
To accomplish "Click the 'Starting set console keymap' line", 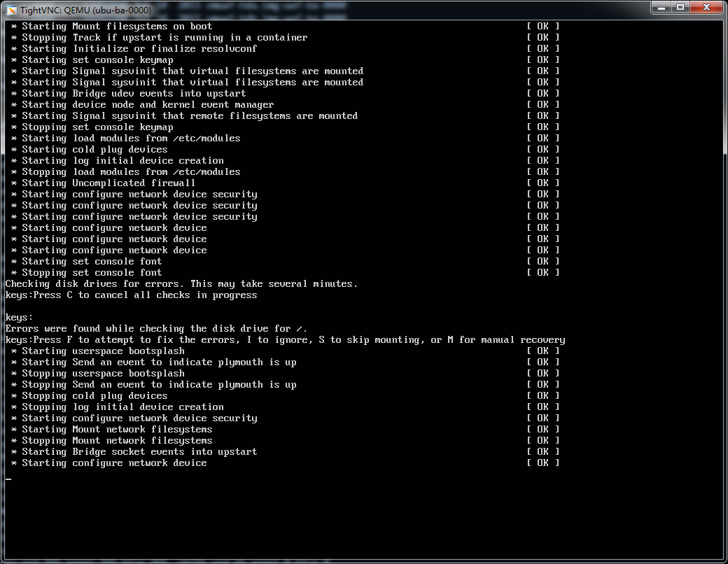I will [97, 60].
